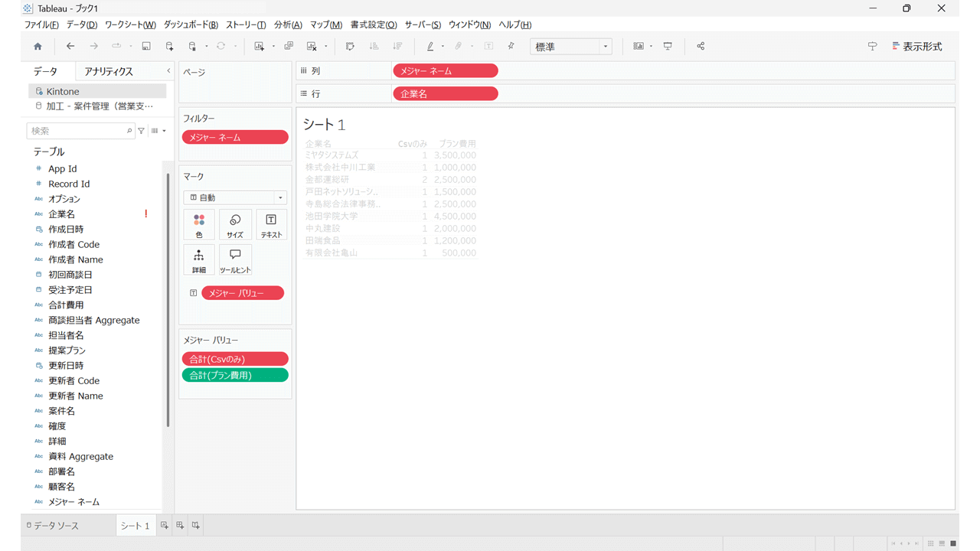Select the メジャー ネーム filter pill
980x551 pixels.
(235, 138)
